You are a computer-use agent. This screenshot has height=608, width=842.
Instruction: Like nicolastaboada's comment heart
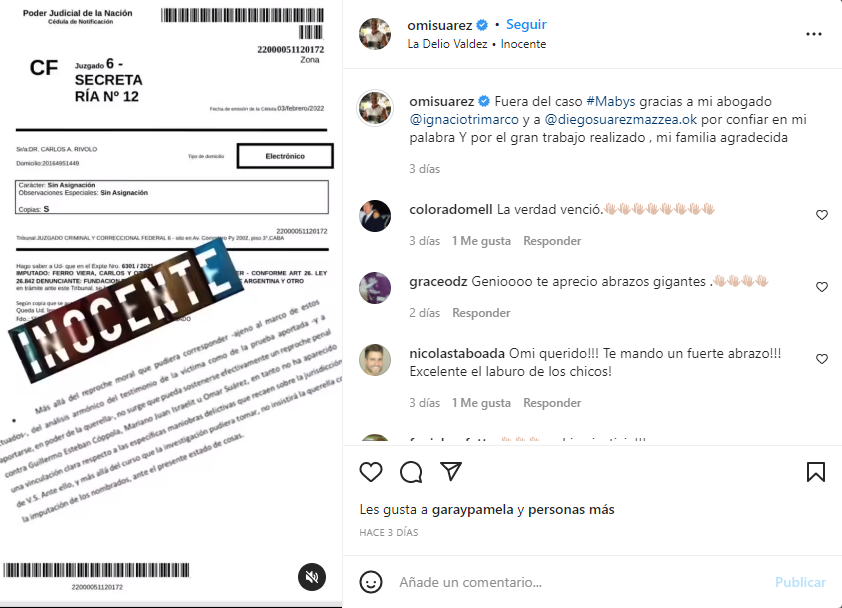(x=822, y=359)
